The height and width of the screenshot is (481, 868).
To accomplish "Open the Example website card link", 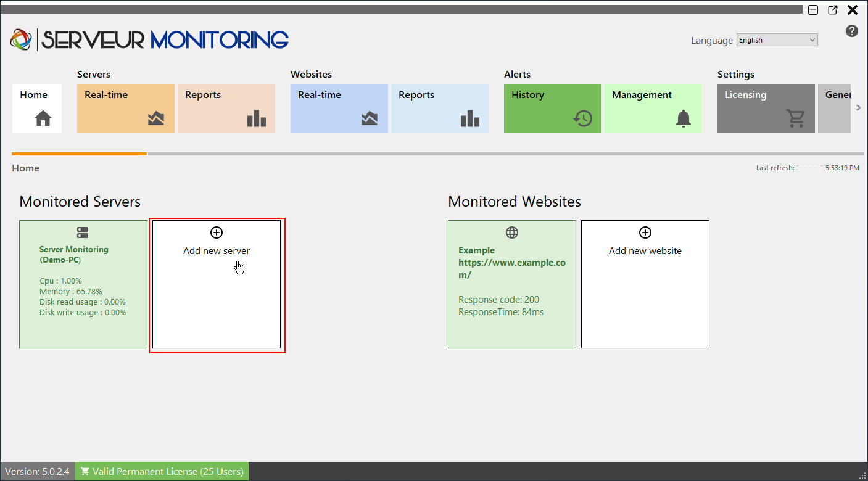I will [x=512, y=263].
